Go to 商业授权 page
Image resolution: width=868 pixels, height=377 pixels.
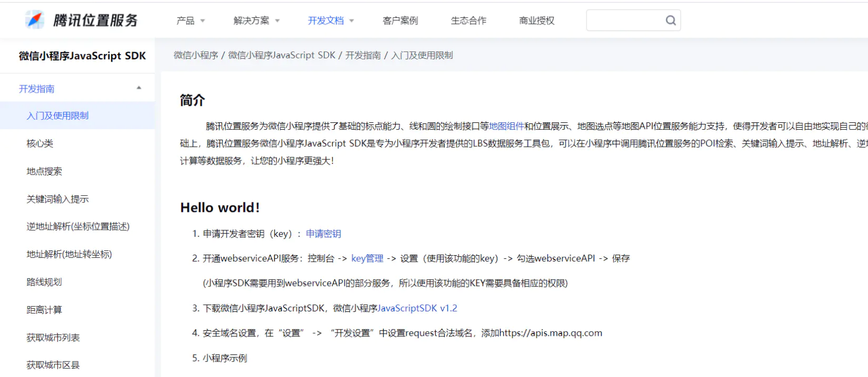[537, 20]
